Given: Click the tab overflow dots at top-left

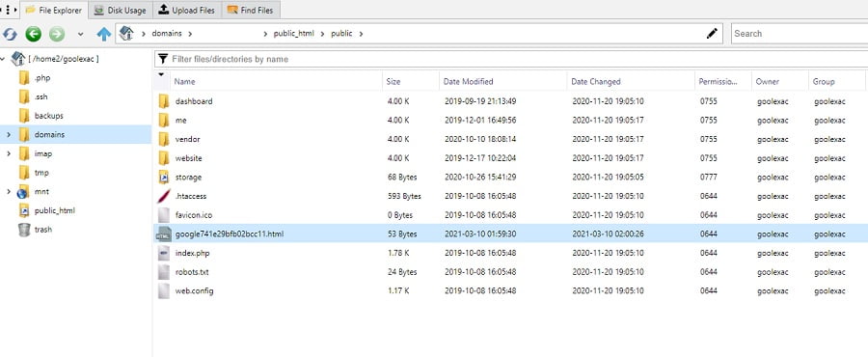Looking at the screenshot, I should pos(8,10).
